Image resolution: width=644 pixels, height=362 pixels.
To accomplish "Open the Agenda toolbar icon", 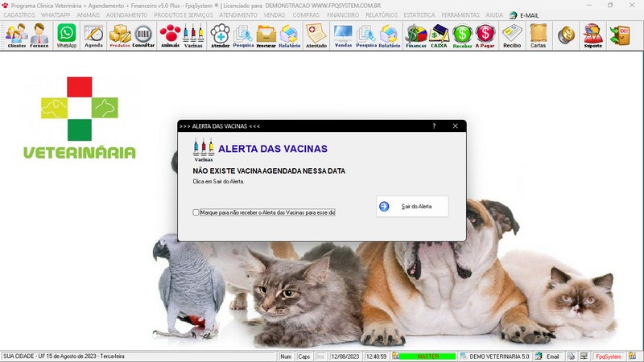I will [x=93, y=35].
